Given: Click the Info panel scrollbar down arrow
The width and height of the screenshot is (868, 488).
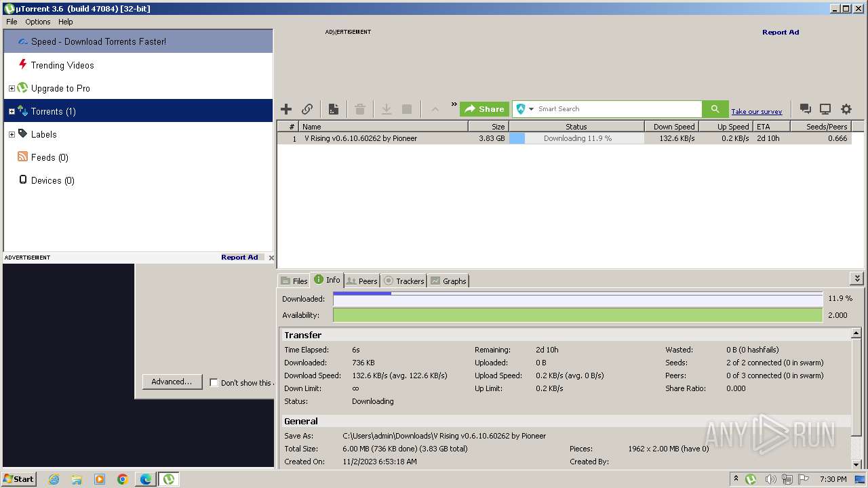Looking at the screenshot, I should point(856,464).
